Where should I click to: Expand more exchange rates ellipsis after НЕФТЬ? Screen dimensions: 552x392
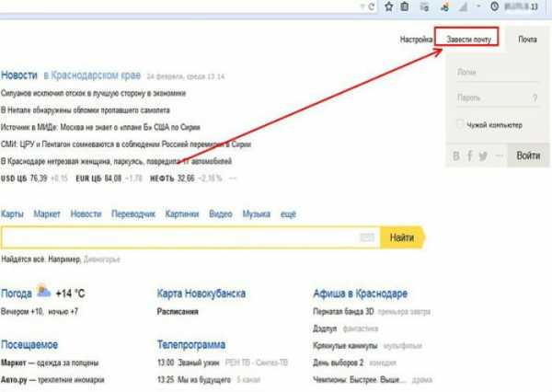(x=233, y=179)
